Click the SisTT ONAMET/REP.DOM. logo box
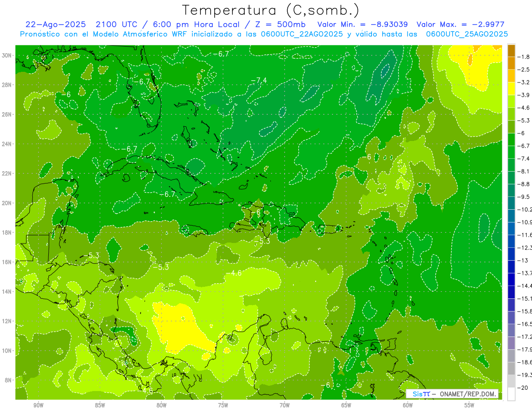 pos(452,394)
